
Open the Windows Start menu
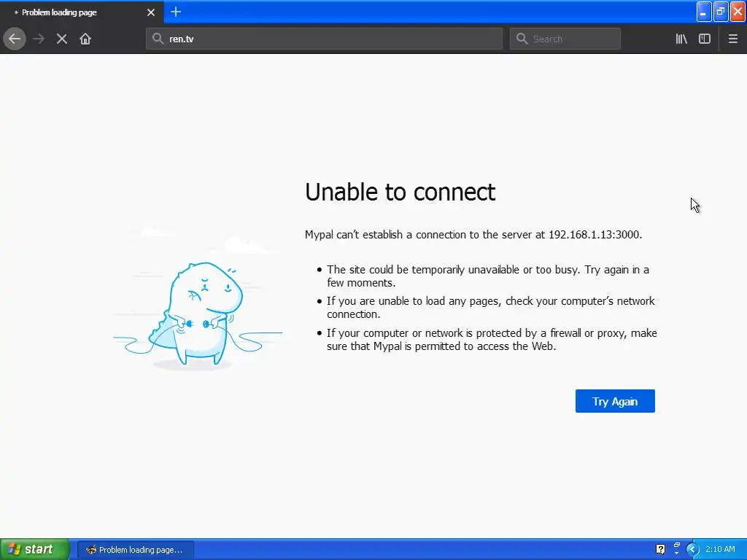[34, 550]
